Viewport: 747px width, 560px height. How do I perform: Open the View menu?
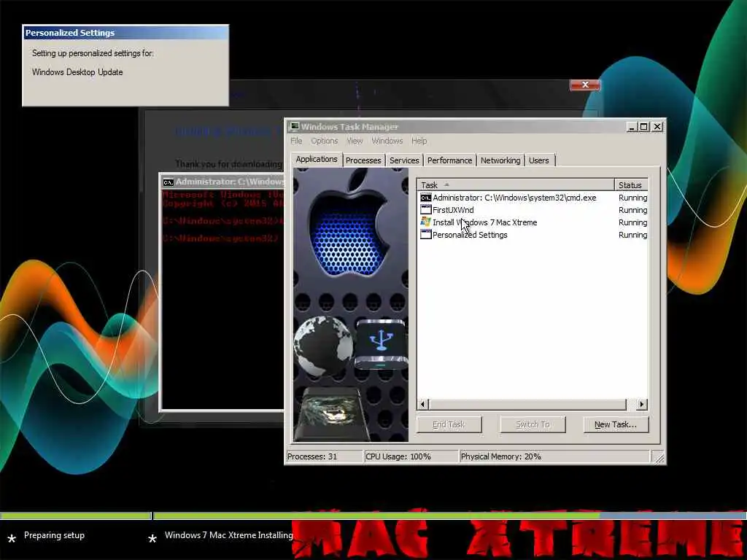(355, 141)
